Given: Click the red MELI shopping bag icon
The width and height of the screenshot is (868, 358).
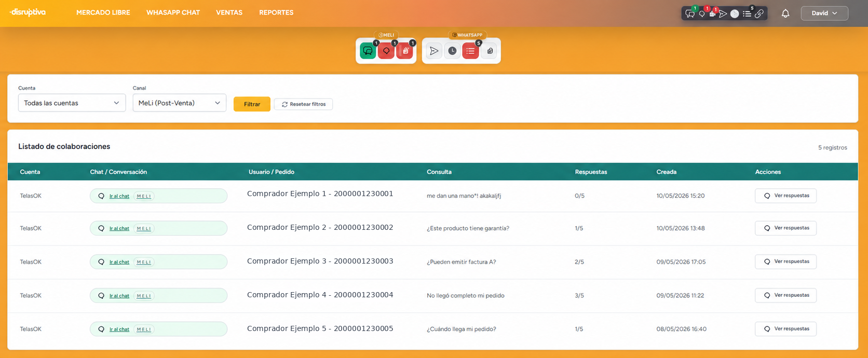Looking at the screenshot, I should 404,51.
